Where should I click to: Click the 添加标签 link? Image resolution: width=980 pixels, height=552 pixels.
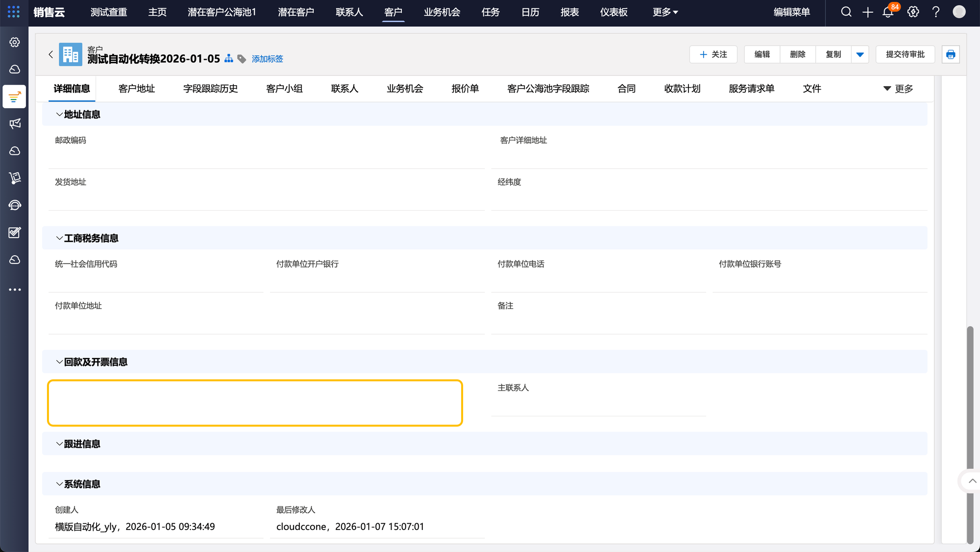(268, 59)
